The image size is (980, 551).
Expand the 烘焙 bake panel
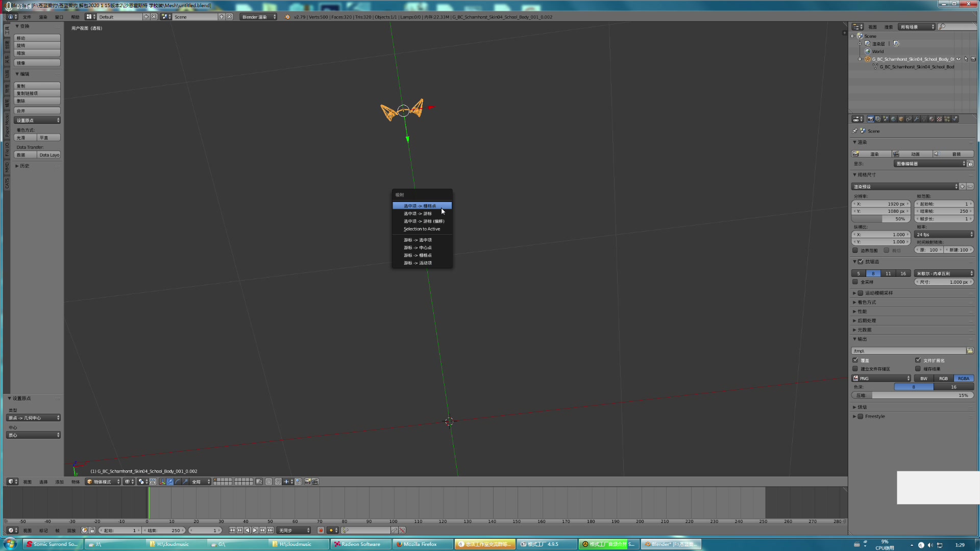pyautogui.click(x=862, y=407)
